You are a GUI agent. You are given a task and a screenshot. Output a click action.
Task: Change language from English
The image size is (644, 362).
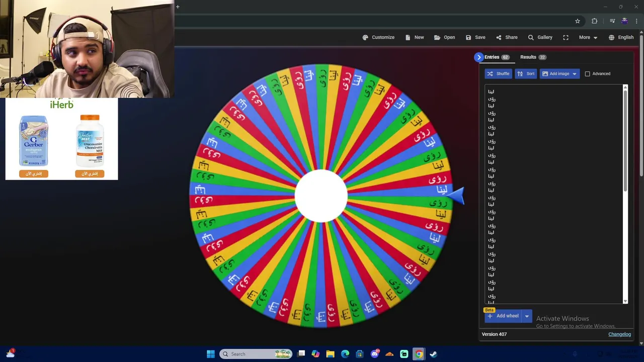(621, 37)
